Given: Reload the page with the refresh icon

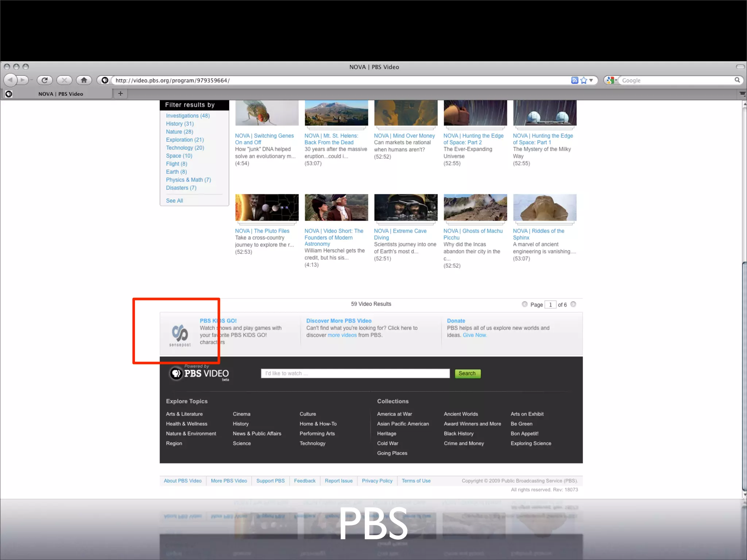Looking at the screenshot, I should pyautogui.click(x=44, y=80).
